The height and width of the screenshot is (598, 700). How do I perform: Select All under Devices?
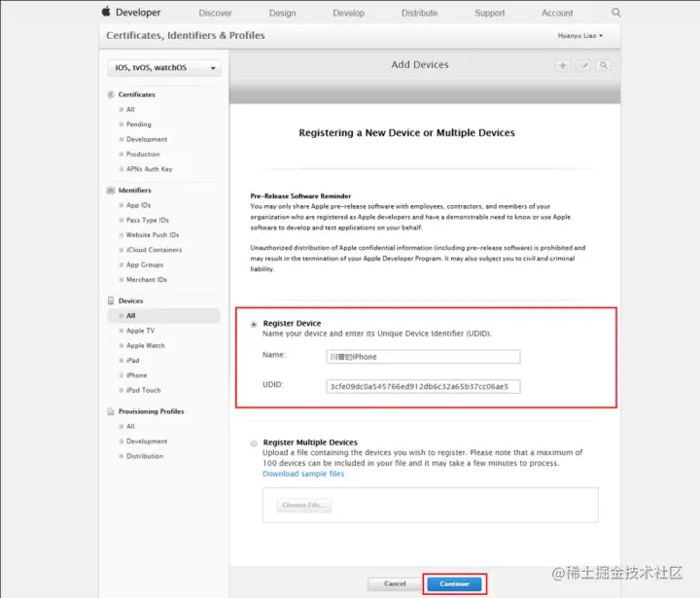[164, 316]
